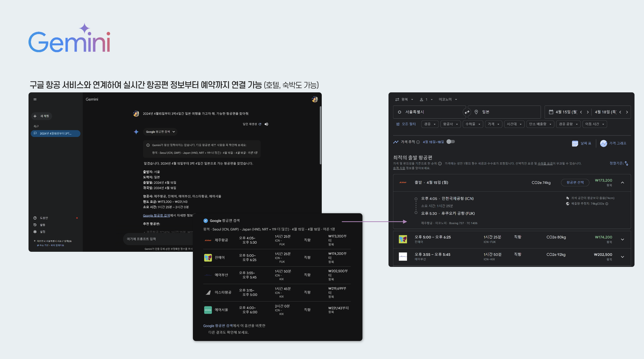
Task: Click the 서울특별시 origin field
Action: coord(429,112)
